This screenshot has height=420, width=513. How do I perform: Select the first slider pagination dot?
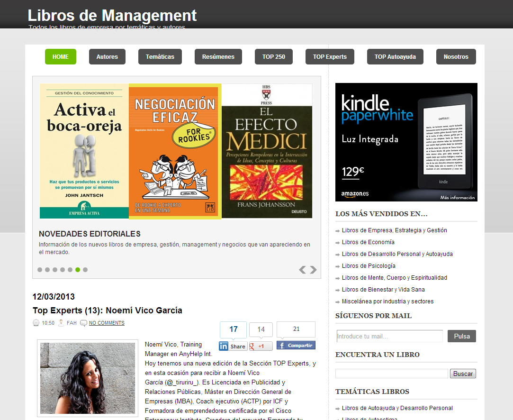click(40, 270)
